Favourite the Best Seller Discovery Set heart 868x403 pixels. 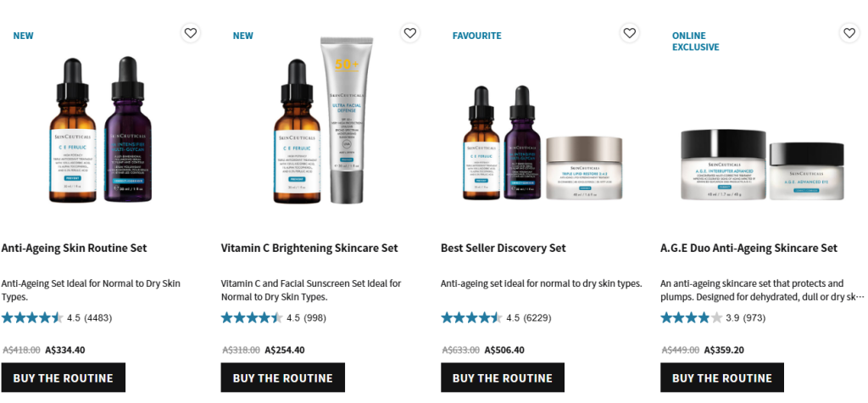point(630,33)
